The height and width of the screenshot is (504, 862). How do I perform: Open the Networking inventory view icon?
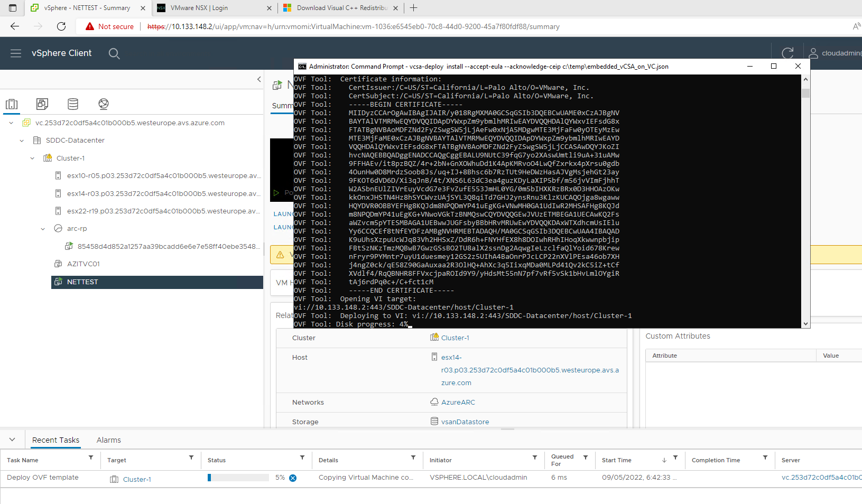[x=104, y=104]
